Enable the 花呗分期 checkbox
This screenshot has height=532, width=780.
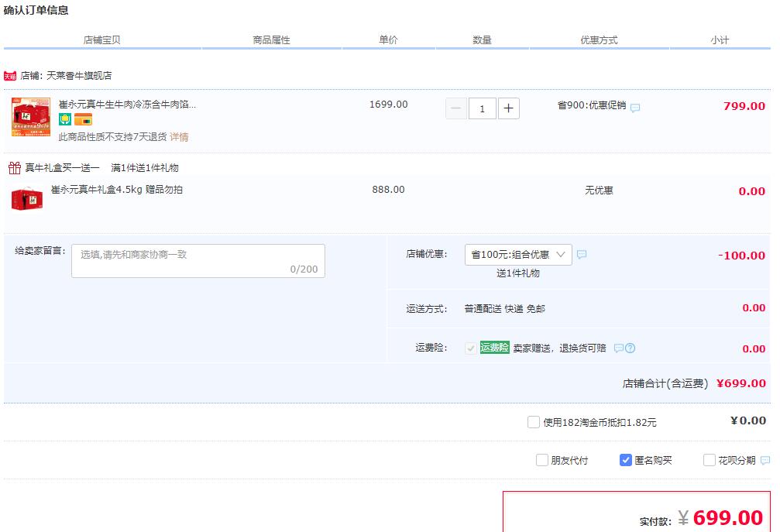tap(710, 460)
